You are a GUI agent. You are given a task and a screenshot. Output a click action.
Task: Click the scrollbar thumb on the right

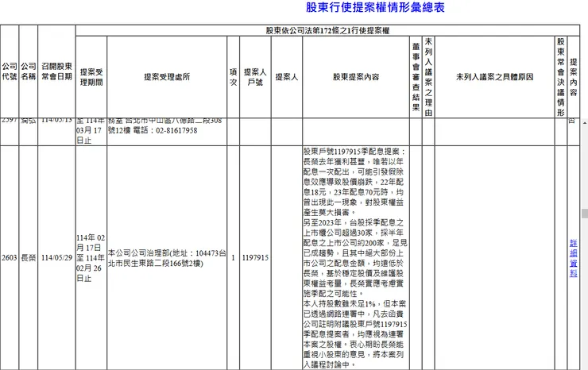pos(585,214)
